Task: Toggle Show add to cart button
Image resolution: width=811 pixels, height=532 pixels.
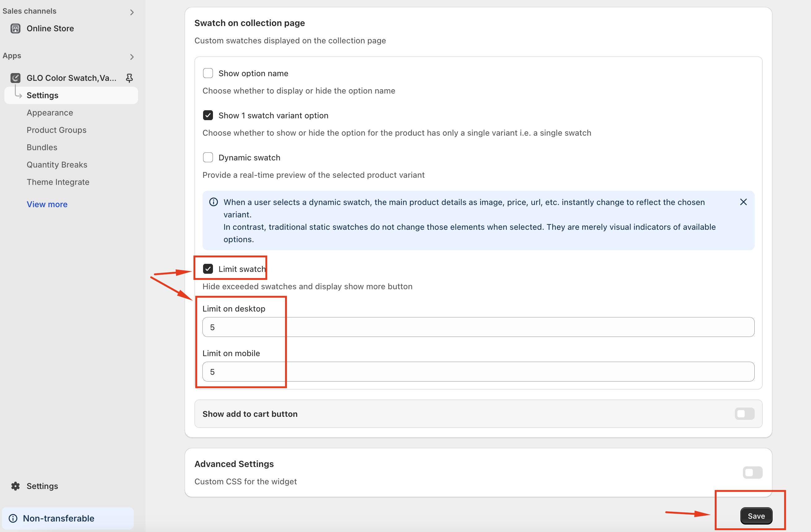Action: click(744, 414)
